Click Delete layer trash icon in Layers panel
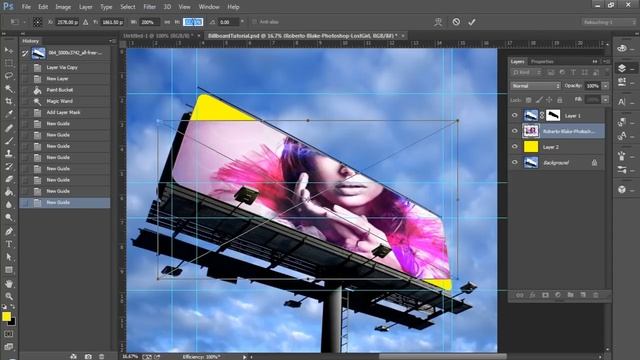This screenshot has width=640, height=360. pos(596,295)
